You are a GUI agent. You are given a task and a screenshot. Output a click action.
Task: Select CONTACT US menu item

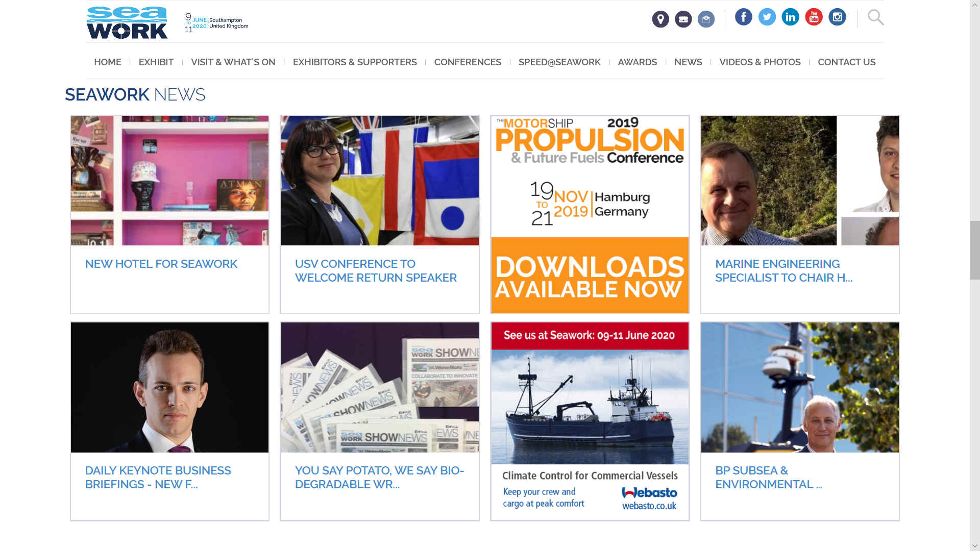tap(847, 62)
